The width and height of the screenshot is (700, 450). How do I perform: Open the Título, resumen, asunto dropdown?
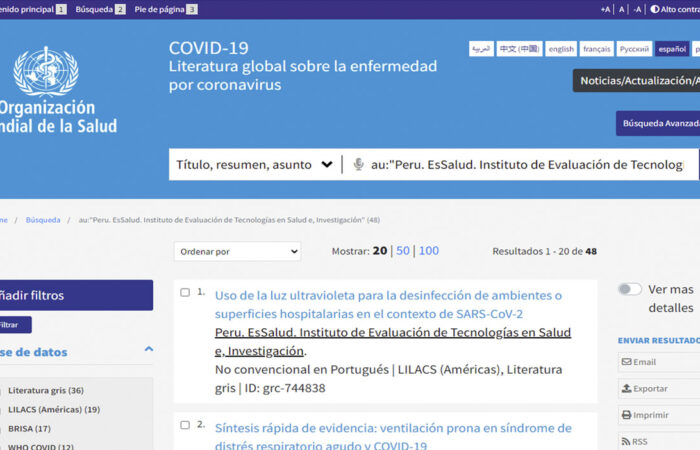pos(254,165)
